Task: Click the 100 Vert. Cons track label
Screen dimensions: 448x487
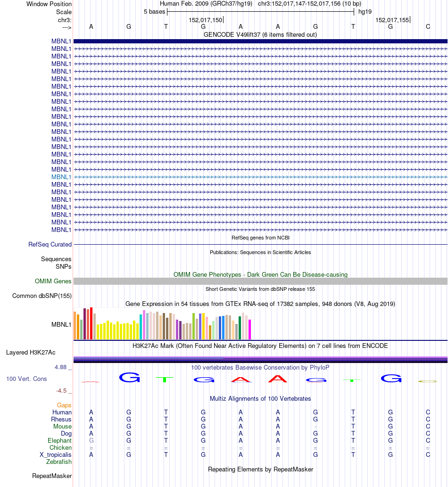Action: click(x=26, y=379)
